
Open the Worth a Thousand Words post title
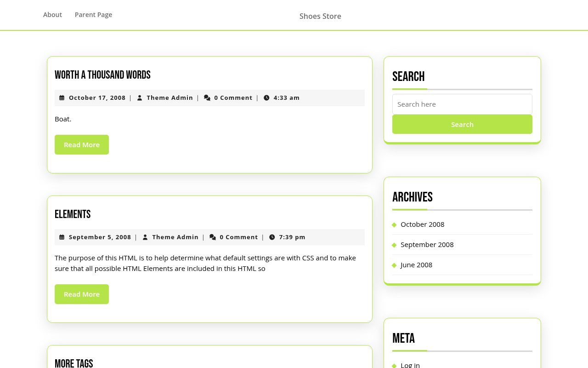102,75
